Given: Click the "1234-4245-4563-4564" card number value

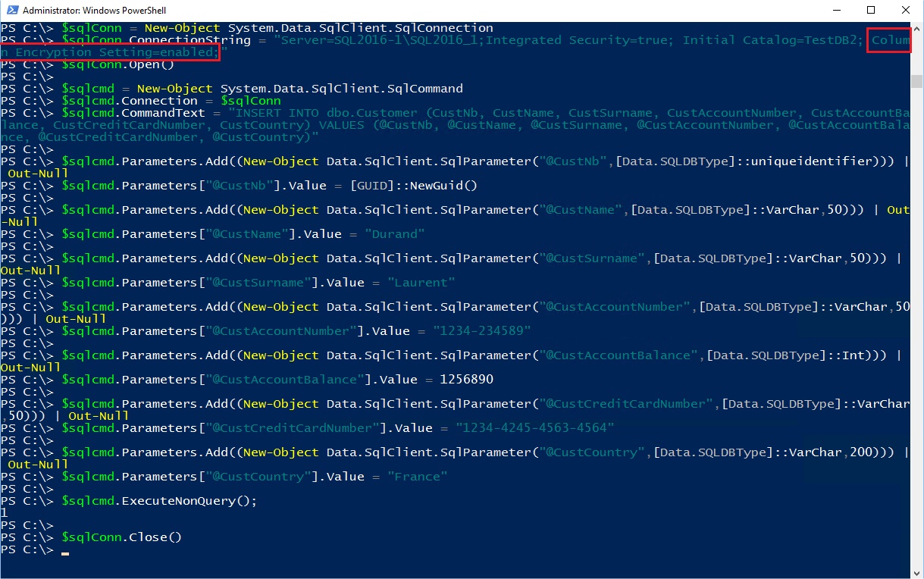Looking at the screenshot, I should coord(535,428).
